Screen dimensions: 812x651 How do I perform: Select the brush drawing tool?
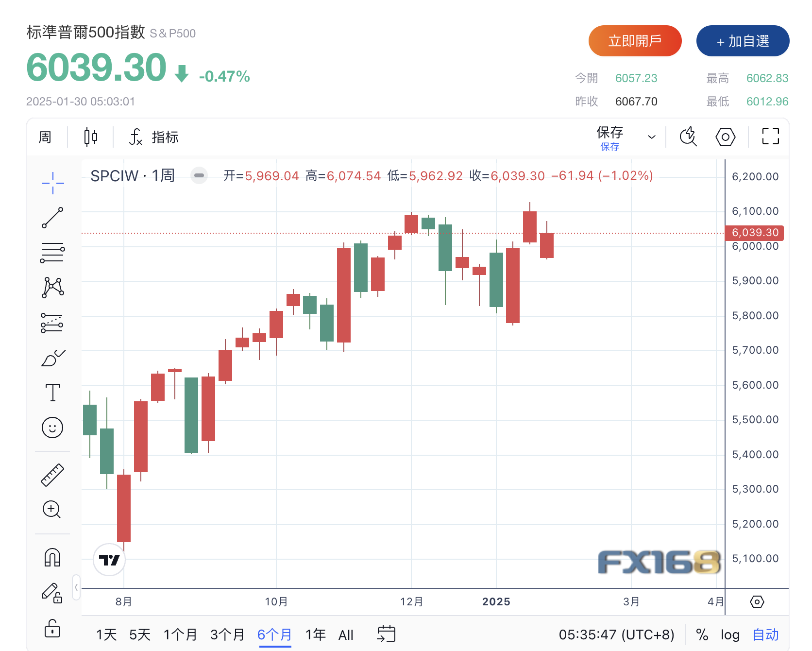[52, 359]
